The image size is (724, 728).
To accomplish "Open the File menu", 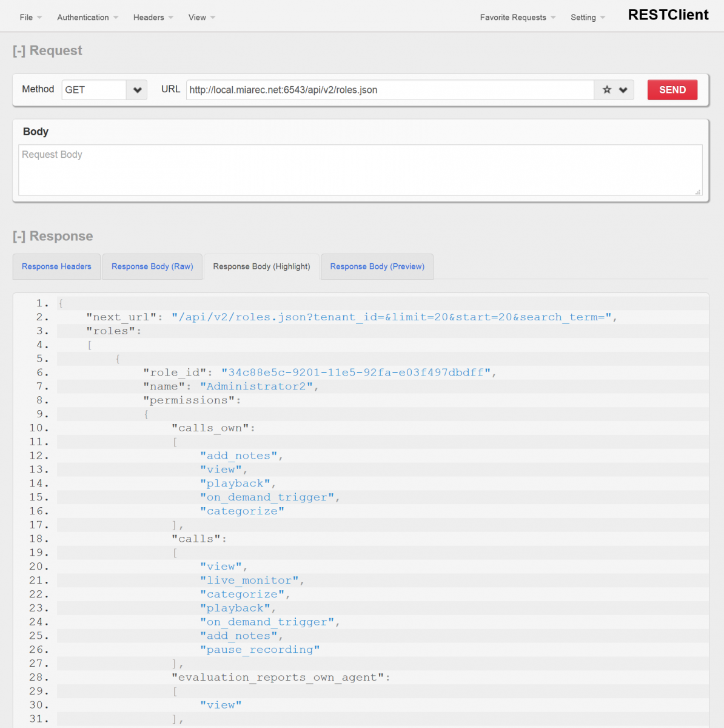I will coord(30,17).
